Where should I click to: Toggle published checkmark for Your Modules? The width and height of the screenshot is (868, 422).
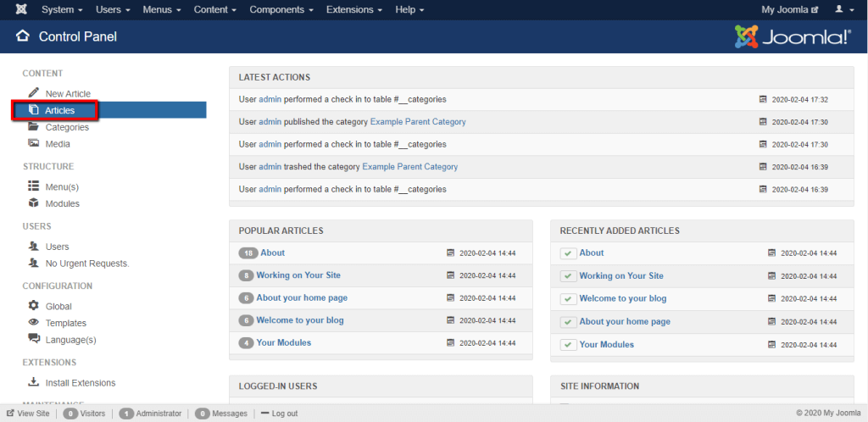click(569, 345)
